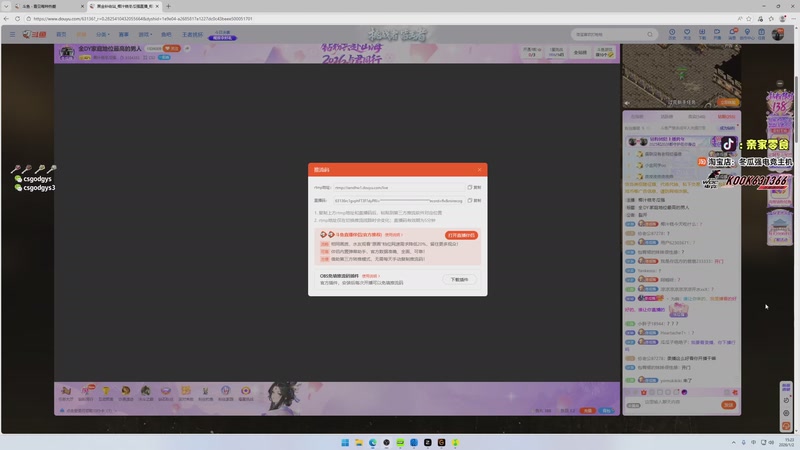Switch to the first browser tab
The width and height of the screenshot is (800, 450).
point(48,6)
